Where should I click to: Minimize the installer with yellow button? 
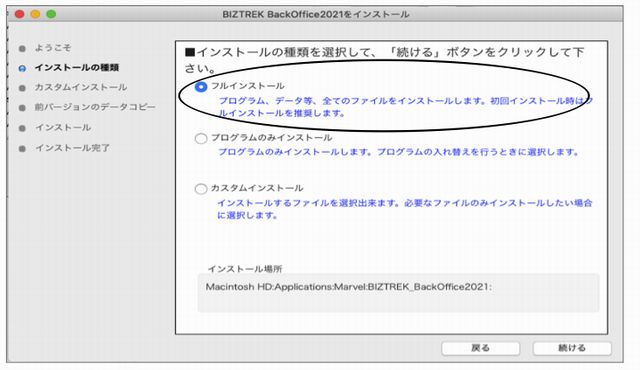36,14
